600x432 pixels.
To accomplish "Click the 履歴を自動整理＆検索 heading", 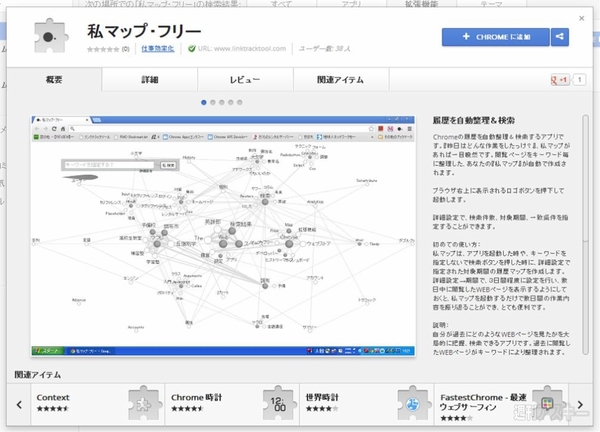I will point(474,120).
